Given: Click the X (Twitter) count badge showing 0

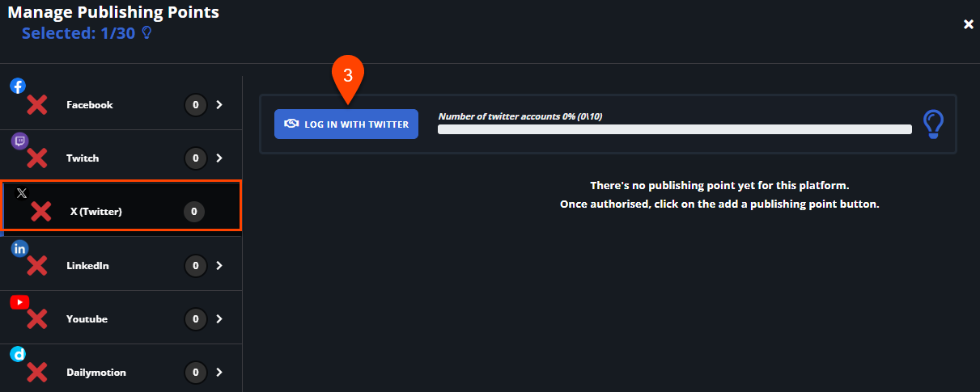Looking at the screenshot, I should point(194,212).
